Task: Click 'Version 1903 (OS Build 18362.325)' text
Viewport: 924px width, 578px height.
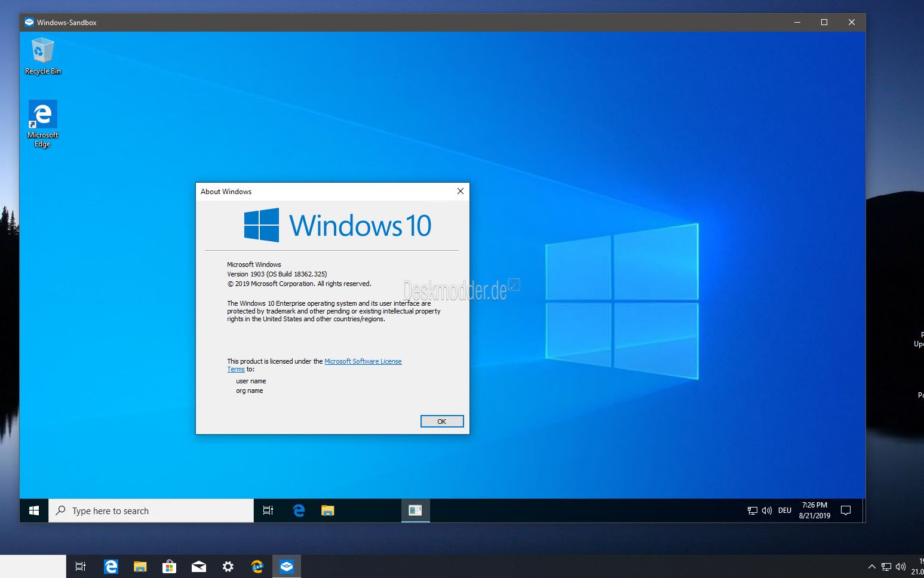Action: click(x=277, y=274)
